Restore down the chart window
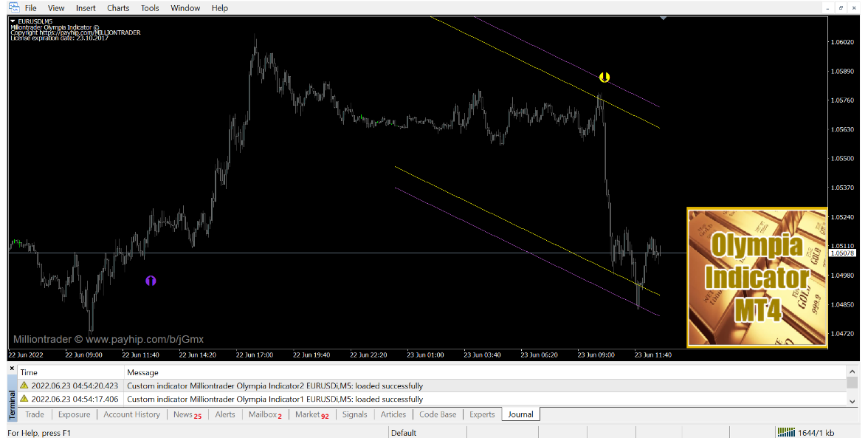The image size is (868, 438). pyautogui.click(x=840, y=7)
